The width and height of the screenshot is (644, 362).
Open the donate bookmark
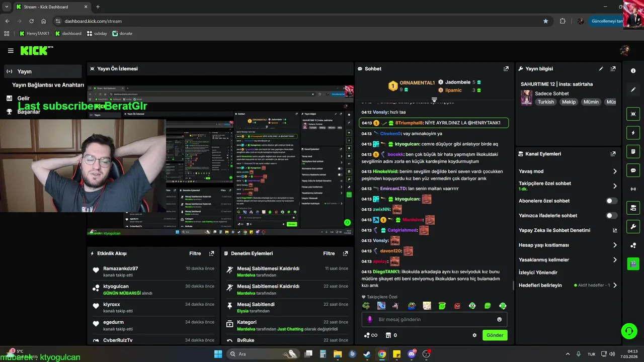point(122,34)
